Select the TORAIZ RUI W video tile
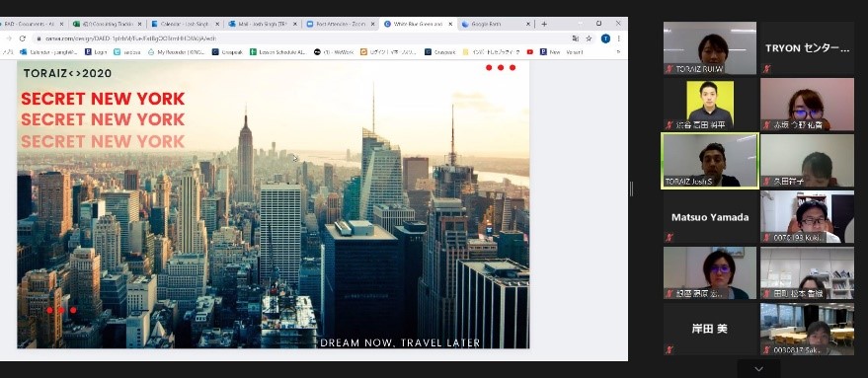 pos(710,48)
